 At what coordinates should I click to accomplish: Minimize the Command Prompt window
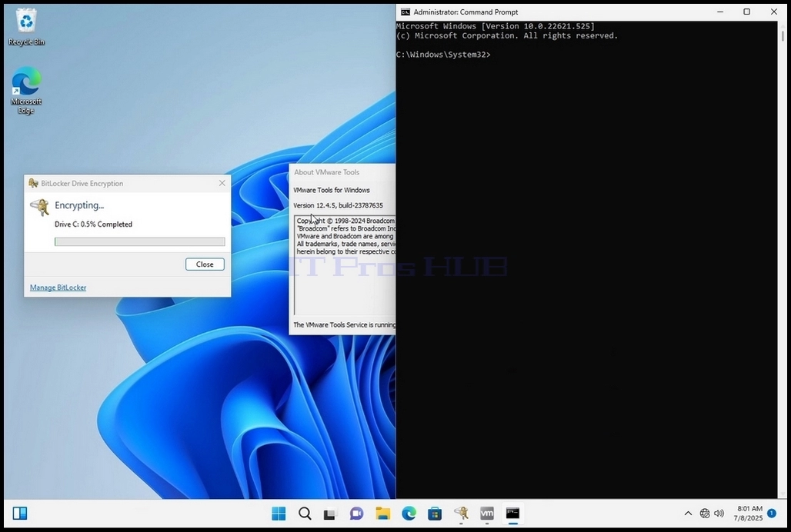(x=721, y=12)
